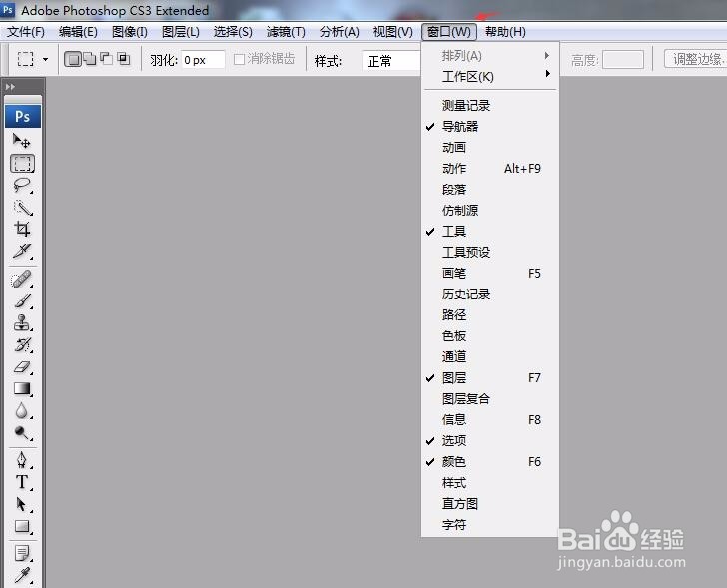This screenshot has width=727, height=588.
Task: Toggle 选项 bar visibility in menu
Action: [x=490, y=440]
